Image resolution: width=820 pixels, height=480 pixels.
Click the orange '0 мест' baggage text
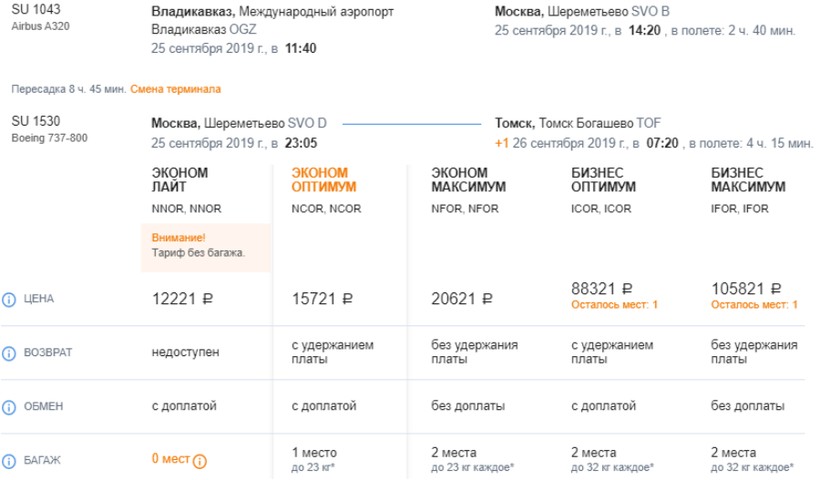tap(169, 460)
